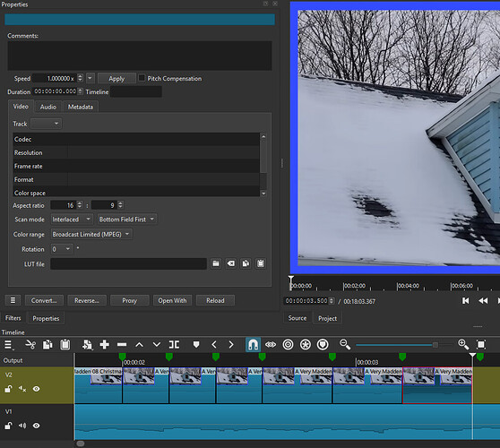
Task: Click the Convert... button
Action: [44, 300]
